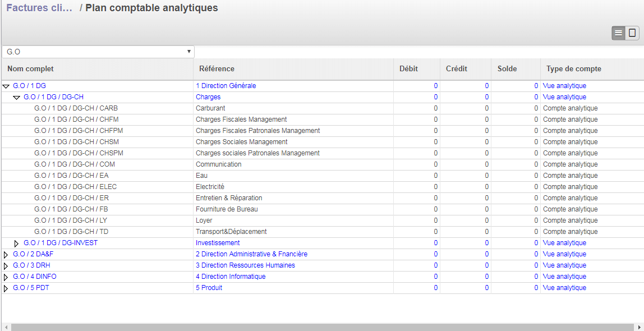644x331 pixels.
Task: Switch to the form view icon
Action: click(x=633, y=33)
